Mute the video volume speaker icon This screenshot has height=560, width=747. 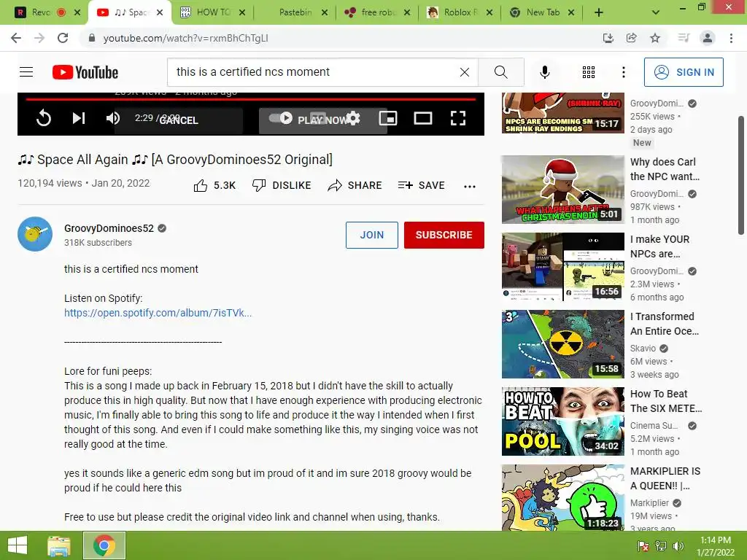click(x=113, y=118)
